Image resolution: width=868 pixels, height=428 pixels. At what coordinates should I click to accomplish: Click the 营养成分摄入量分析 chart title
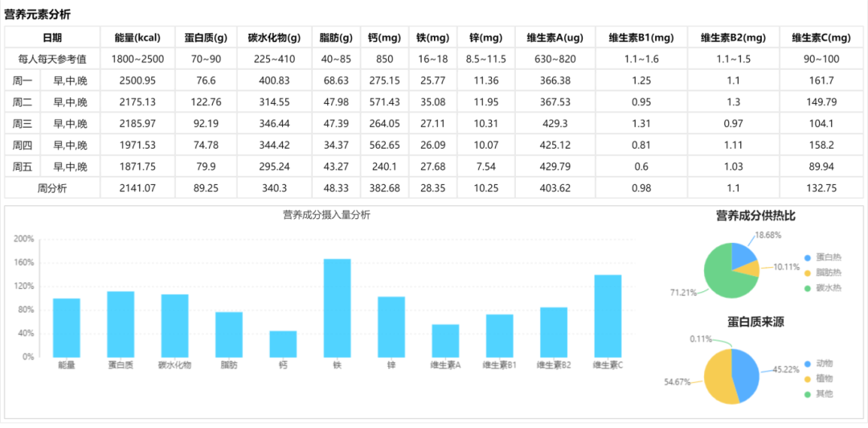coord(326,215)
